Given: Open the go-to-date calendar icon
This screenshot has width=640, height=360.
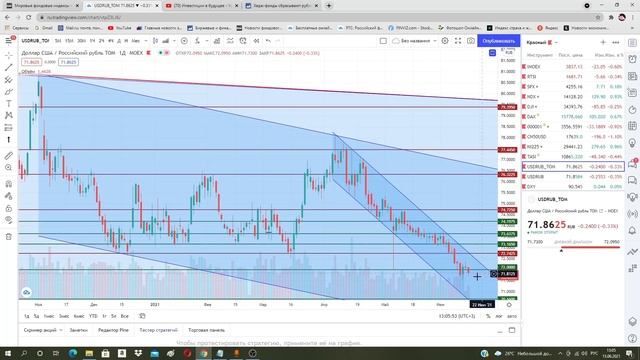Looking at the screenshot, I should pos(142,316).
